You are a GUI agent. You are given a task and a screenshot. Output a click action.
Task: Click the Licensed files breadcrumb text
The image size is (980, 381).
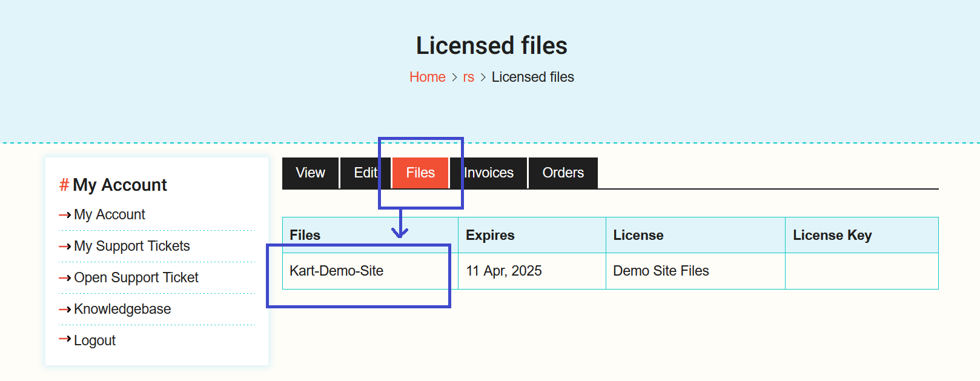[532, 78]
